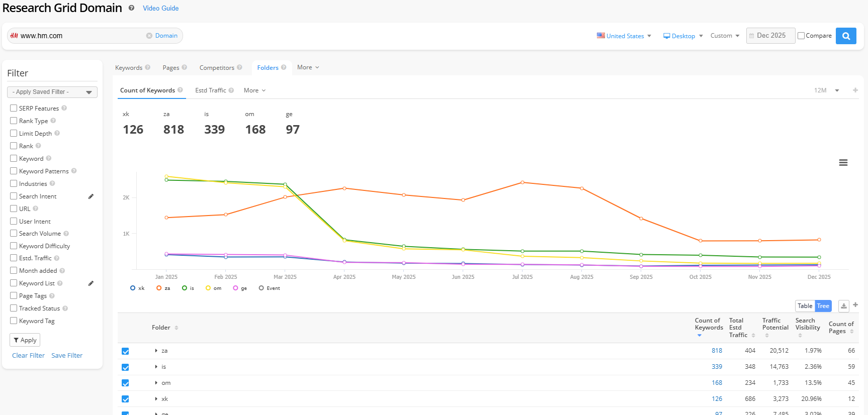Click the blue search magnifier button
The width and height of the screenshot is (868, 415).
point(846,36)
